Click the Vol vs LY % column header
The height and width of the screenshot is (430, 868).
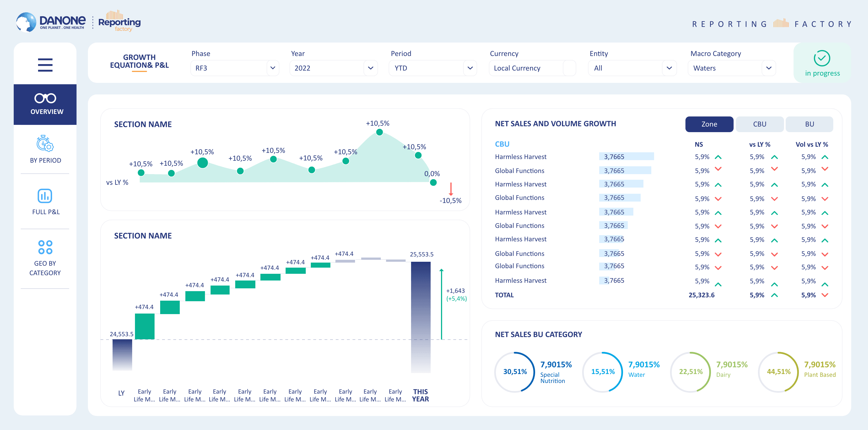pos(811,144)
